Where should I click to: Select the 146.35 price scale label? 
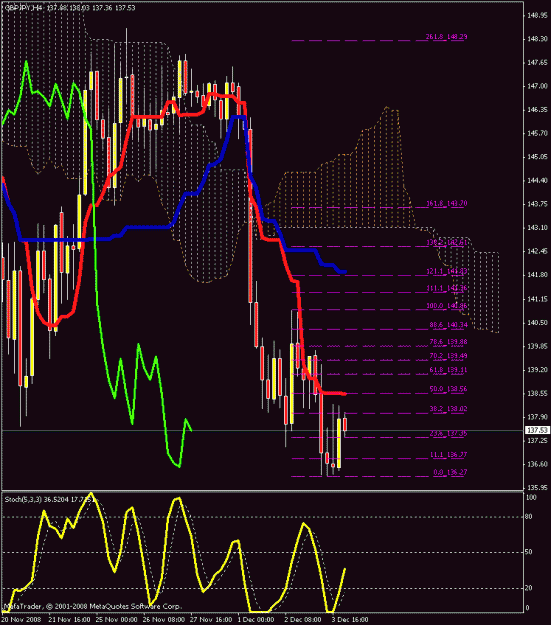(537, 109)
